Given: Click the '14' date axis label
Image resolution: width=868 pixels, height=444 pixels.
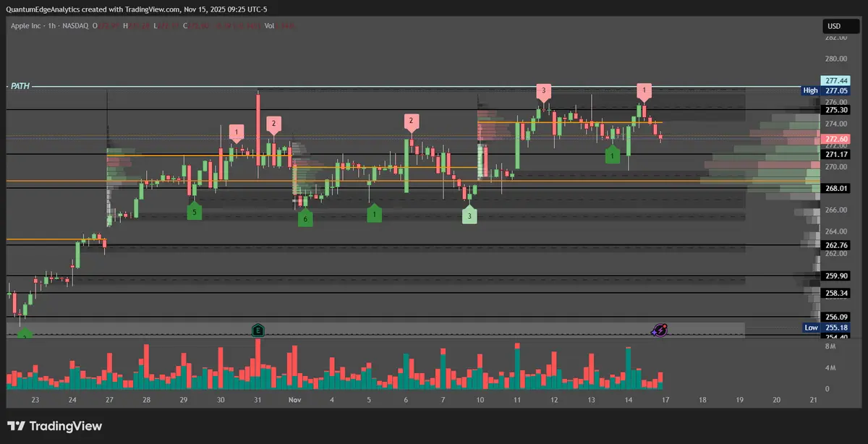Looking at the screenshot, I should click(x=628, y=399).
